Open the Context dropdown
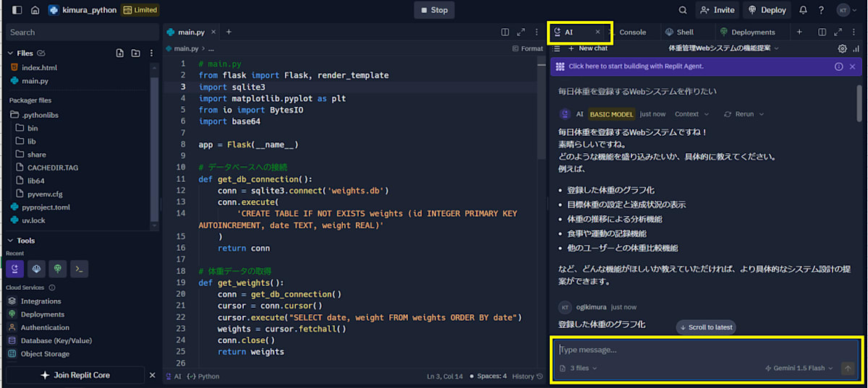The width and height of the screenshot is (868, 388). pyautogui.click(x=692, y=114)
